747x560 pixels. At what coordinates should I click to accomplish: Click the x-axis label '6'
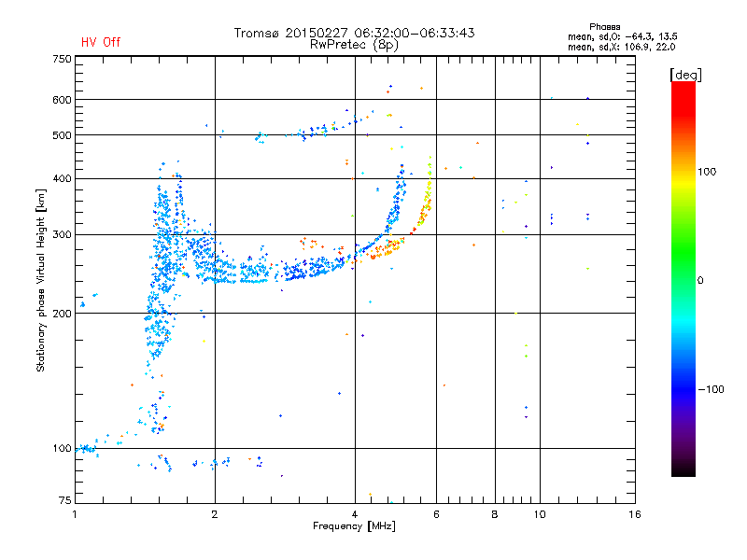coord(436,514)
